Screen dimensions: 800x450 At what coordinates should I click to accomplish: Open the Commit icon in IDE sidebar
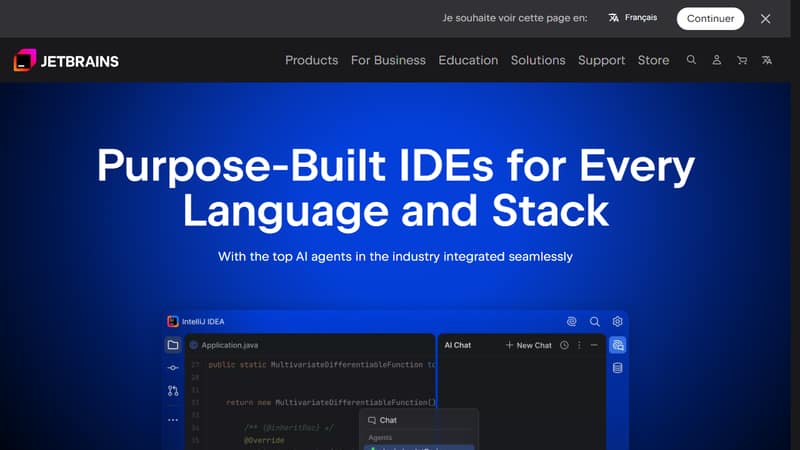(173, 368)
